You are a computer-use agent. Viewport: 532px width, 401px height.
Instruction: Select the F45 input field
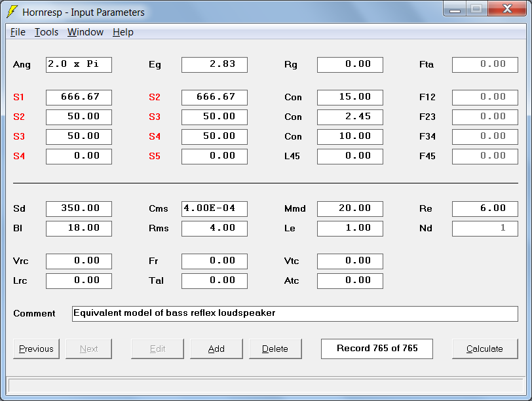click(485, 157)
